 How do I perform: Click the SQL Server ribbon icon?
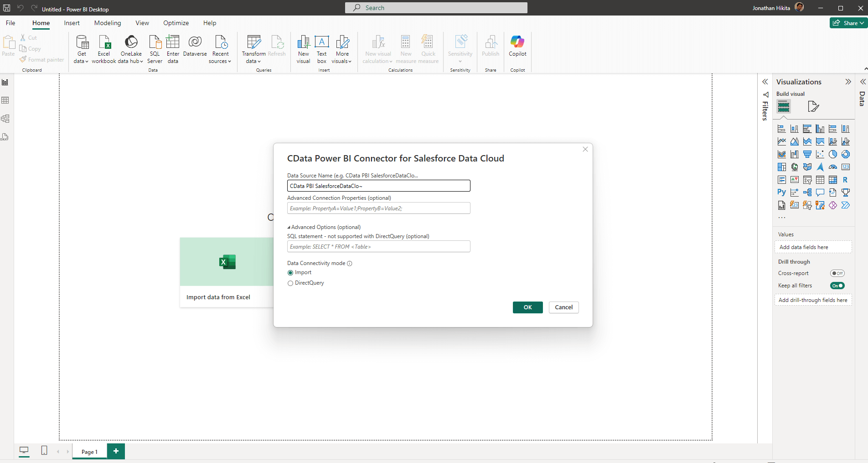(155, 49)
